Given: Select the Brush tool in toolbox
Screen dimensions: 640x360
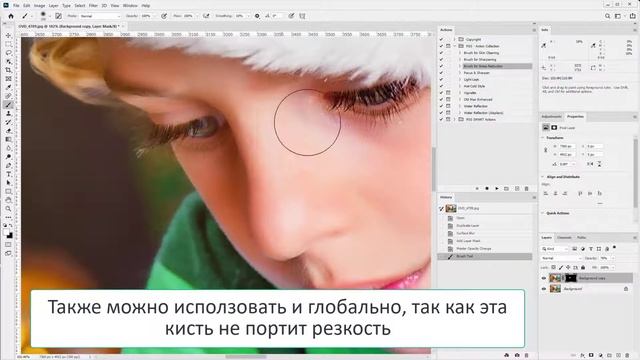Looking at the screenshot, I should point(9,105).
